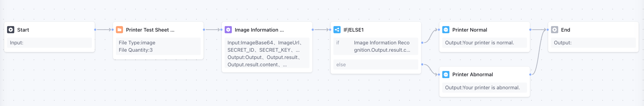Click the 'Your printer is normal' output text
Image resolution: width=644 pixels, height=106 pixels.
click(479, 43)
